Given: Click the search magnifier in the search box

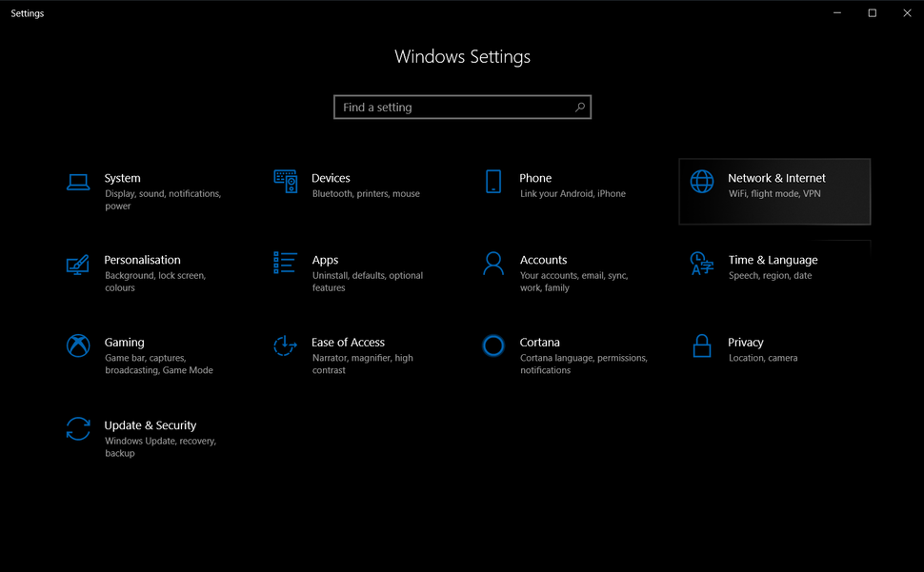Looking at the screenshot, I should (x=580, y=107).
